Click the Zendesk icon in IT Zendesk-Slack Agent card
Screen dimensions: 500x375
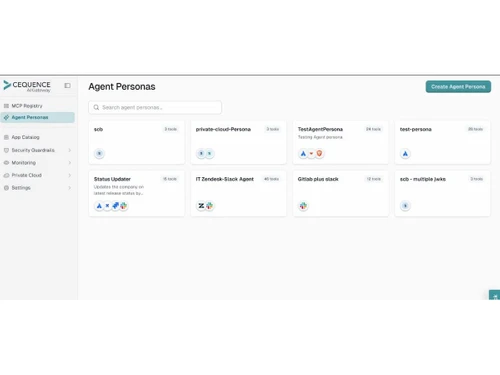coord(201,206)
